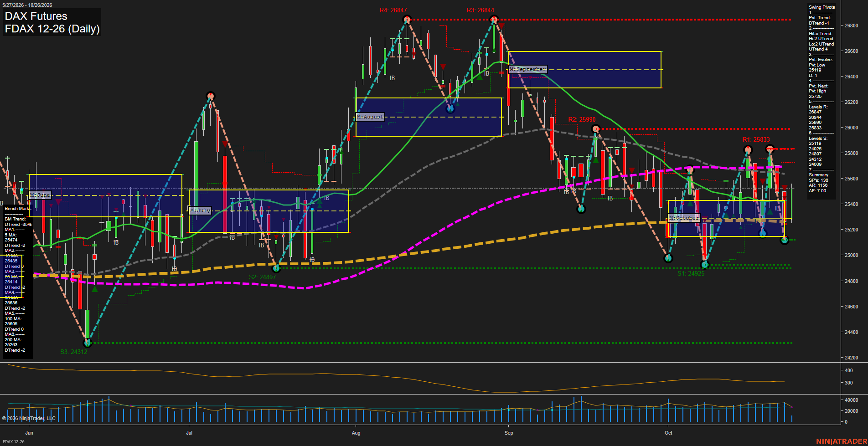The height and width of the screenshot is (446, 868).
Task: Click the 400 indicator axis label
Action: [849, 370]
